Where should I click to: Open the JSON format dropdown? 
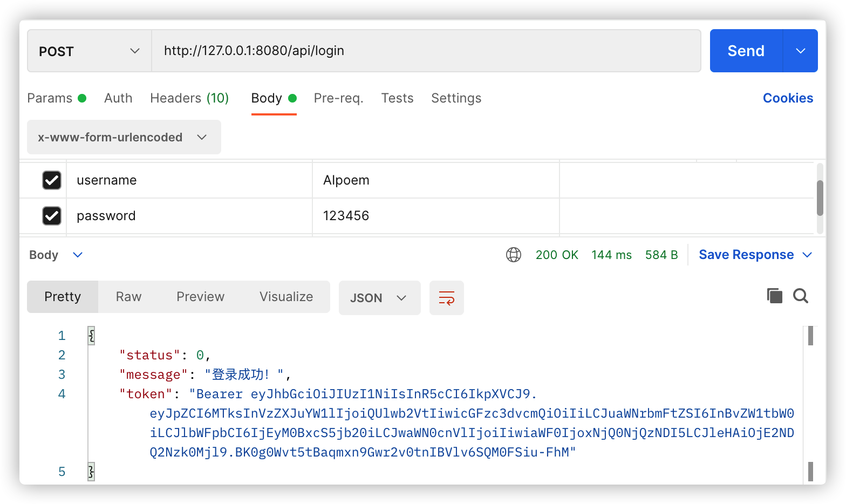point(380,298)
